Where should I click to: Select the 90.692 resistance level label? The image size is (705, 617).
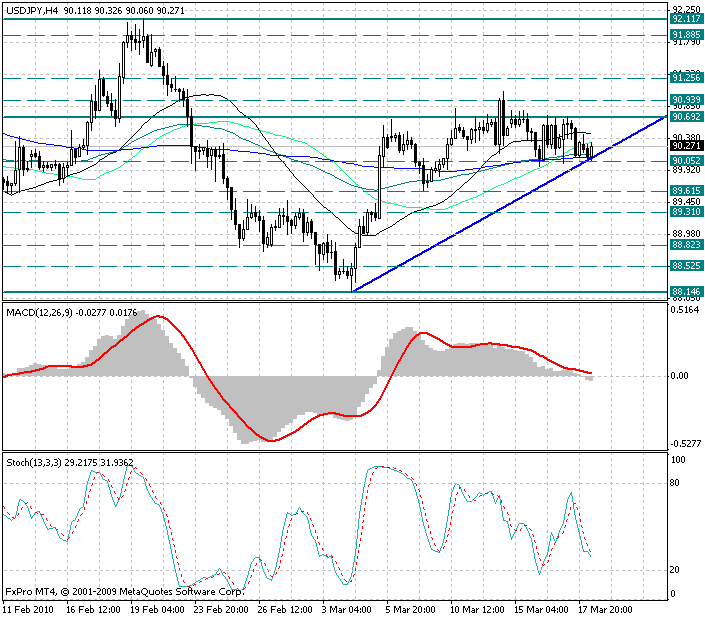point(686,117)
